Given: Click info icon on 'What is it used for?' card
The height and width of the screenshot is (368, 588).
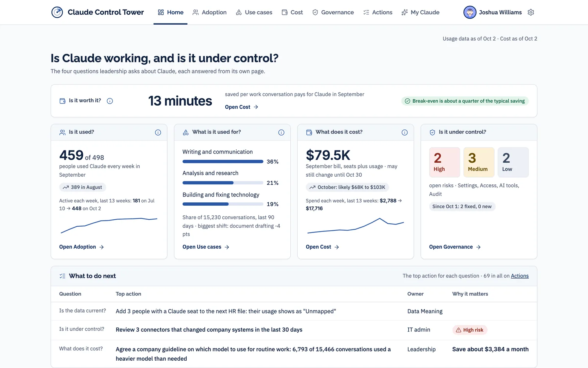Looking at the screenshot, I should click(x=281, y=132).
